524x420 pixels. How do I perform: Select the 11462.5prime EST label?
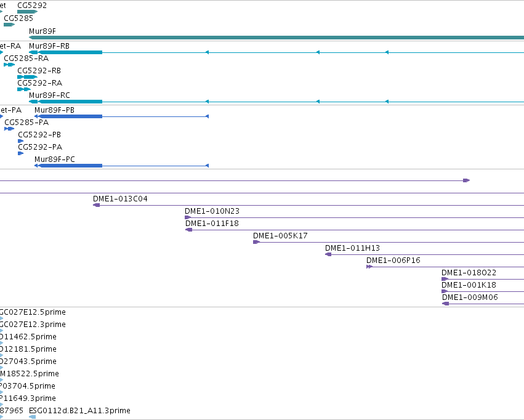[30, 337]
